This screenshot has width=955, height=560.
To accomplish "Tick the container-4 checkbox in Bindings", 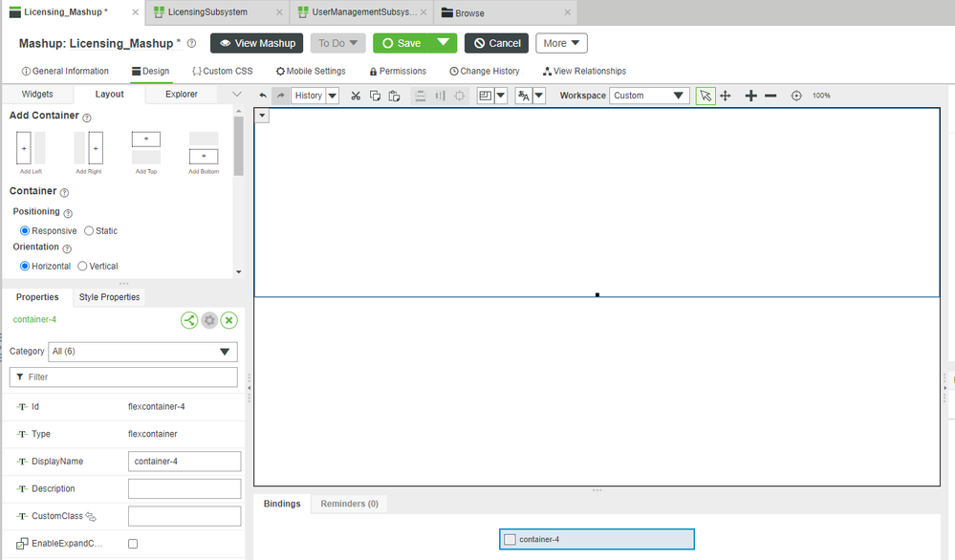I will coord(510,539).
